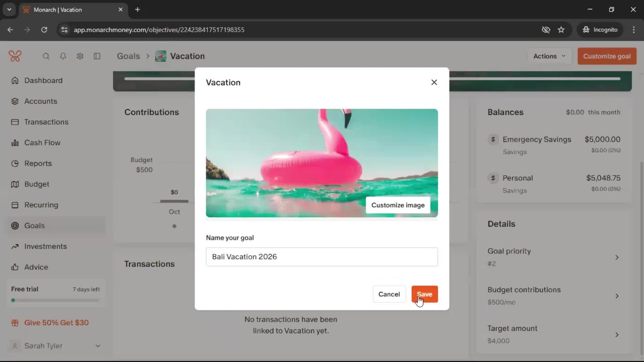
Task: Expand the Goal priority row chevron
Action: 617,257
